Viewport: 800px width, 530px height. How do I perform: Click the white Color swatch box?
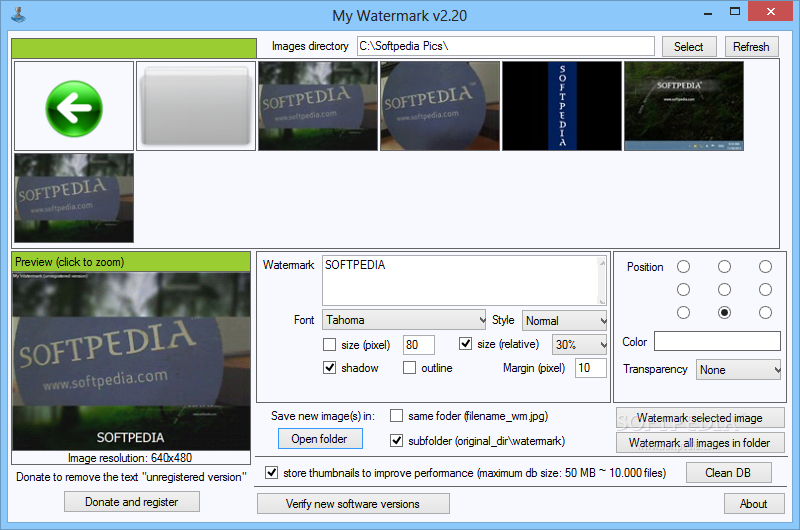click(717, 341)
